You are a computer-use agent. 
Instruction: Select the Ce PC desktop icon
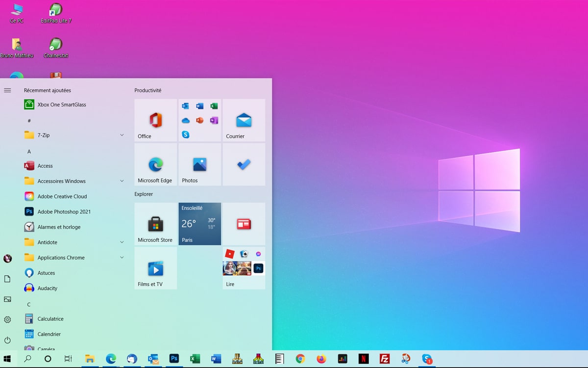coord(17,13)
